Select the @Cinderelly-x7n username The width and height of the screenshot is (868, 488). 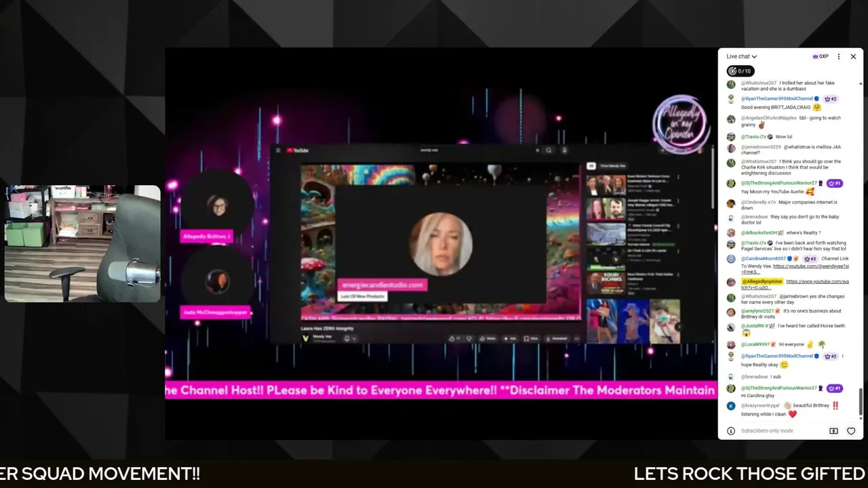pos(757,202)
